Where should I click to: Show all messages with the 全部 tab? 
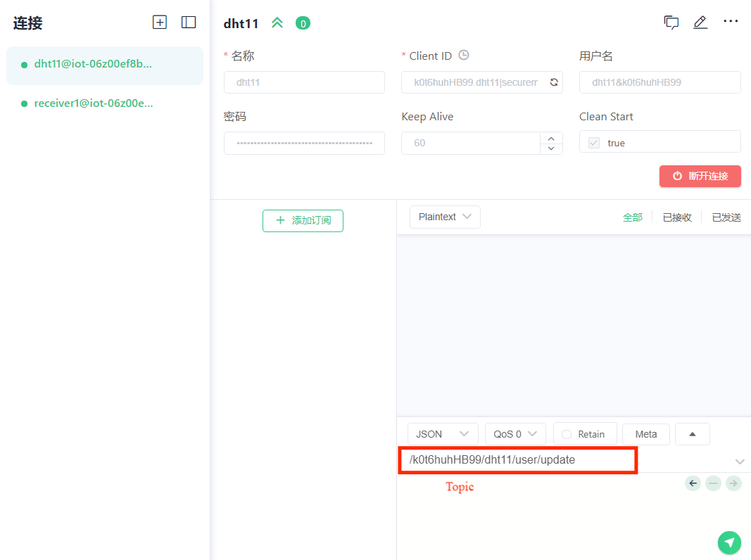(x=632, y=217)
